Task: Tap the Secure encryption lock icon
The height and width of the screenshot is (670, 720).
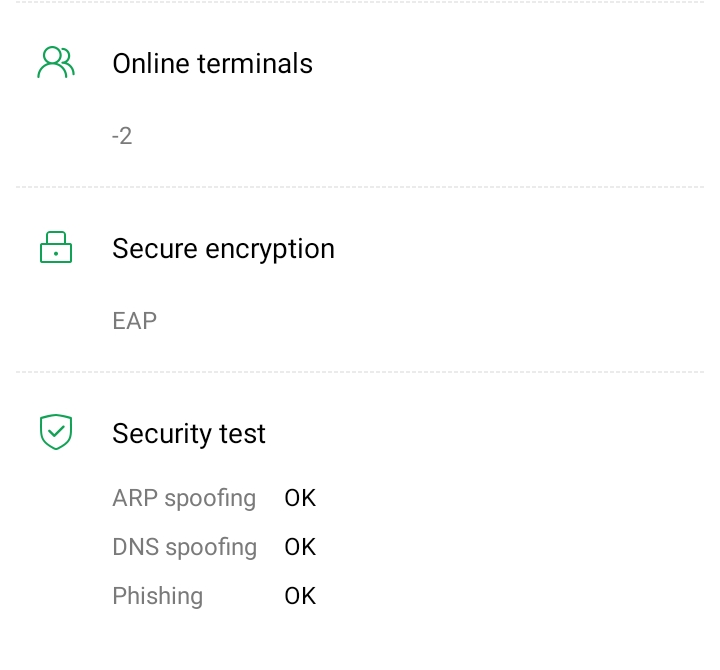Action: [x=56, y=248]
